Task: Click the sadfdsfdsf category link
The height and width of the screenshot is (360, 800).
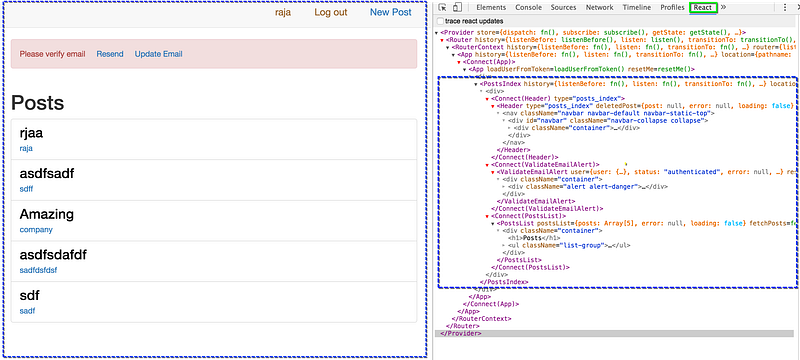Action: point(38,270)
